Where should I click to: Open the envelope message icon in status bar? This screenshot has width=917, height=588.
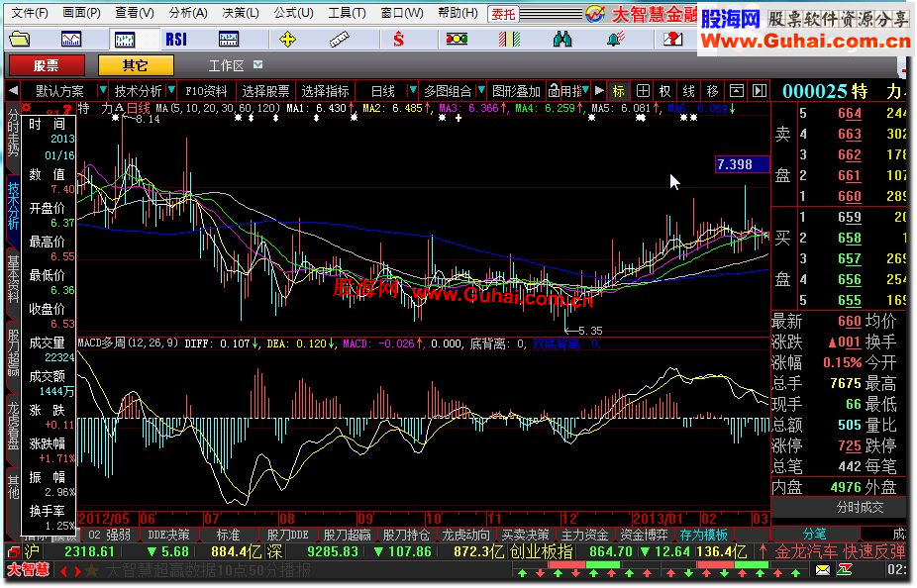point(822,569)
